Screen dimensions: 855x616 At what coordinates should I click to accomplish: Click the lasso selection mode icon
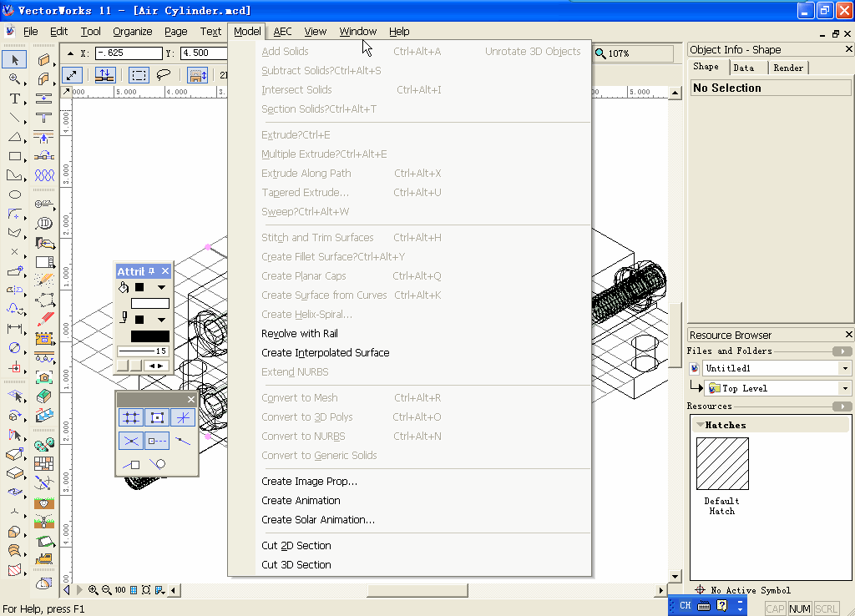pos(163,74)
